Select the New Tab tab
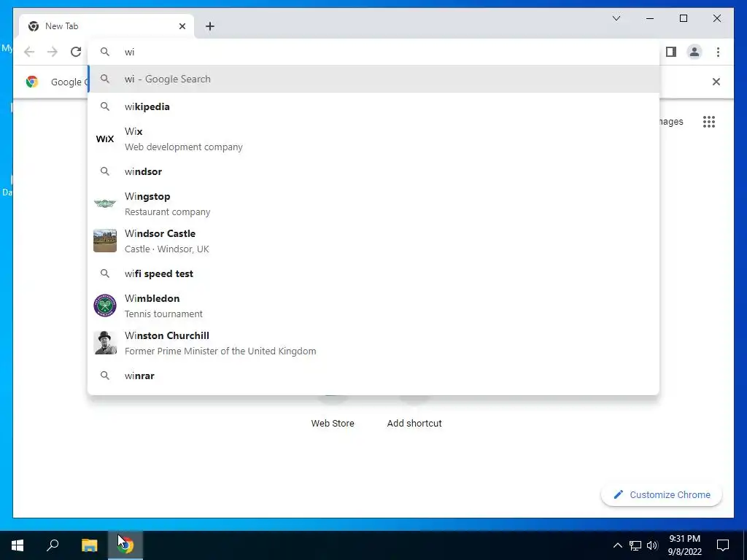 click(x=107, y=26)
